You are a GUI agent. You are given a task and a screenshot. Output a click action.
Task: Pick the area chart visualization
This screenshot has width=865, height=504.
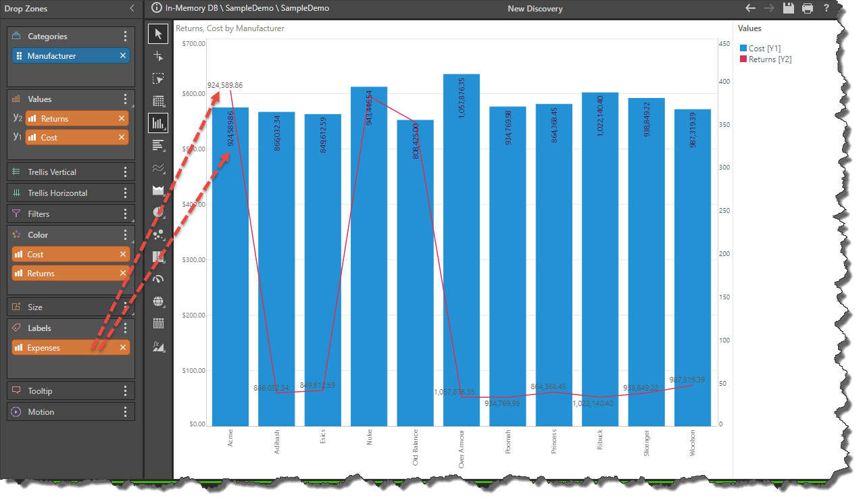pyautogui.click(x=159, y=190)
